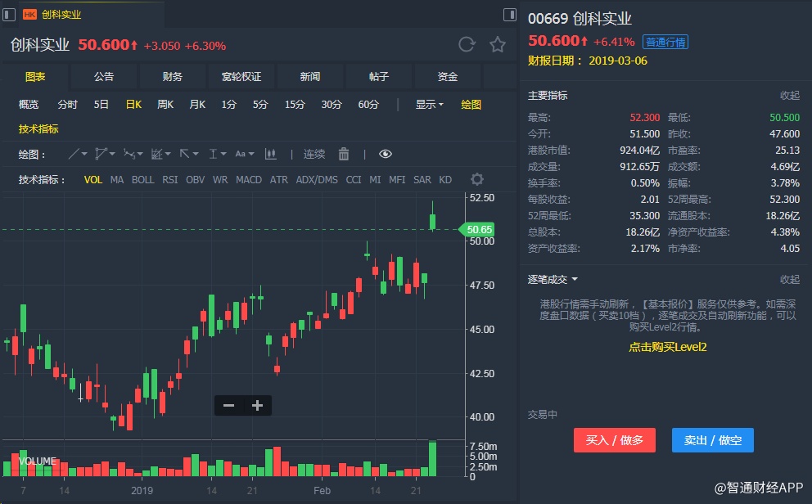Image resolution: width=812 pixels, height=504 pixels.
Task: Open the 新闻 tab
Action: 309,77
